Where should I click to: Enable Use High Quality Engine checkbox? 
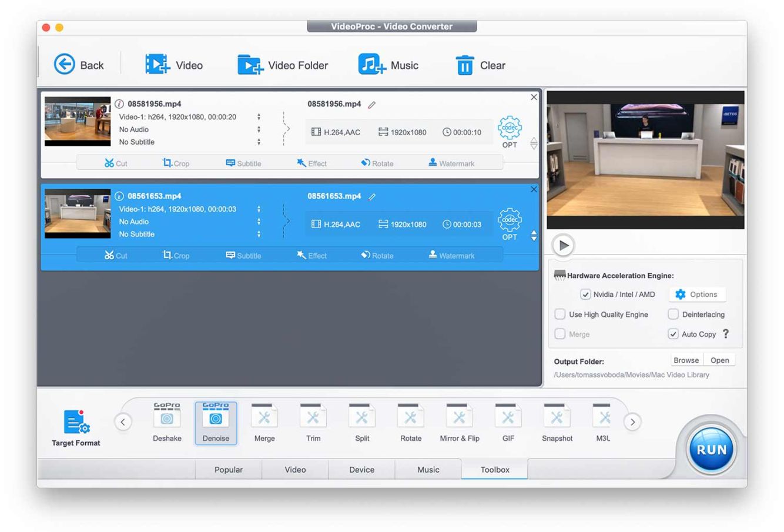[x=560, y=314]
